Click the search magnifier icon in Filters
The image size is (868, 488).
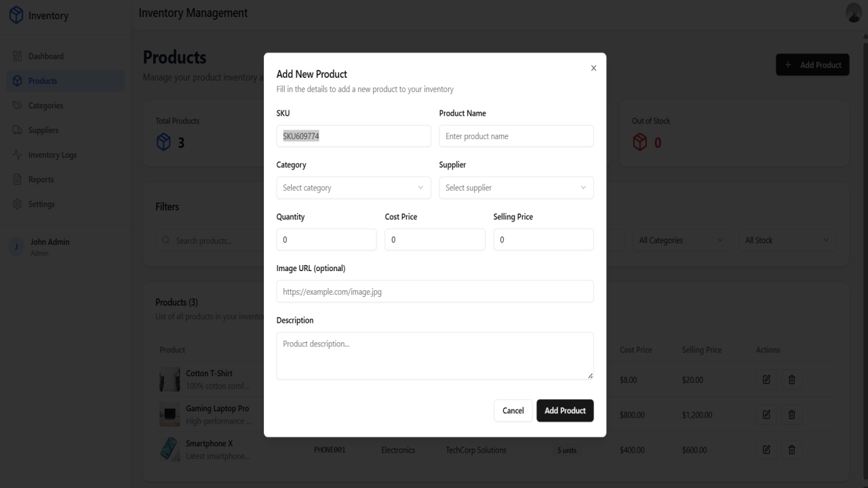166,241
